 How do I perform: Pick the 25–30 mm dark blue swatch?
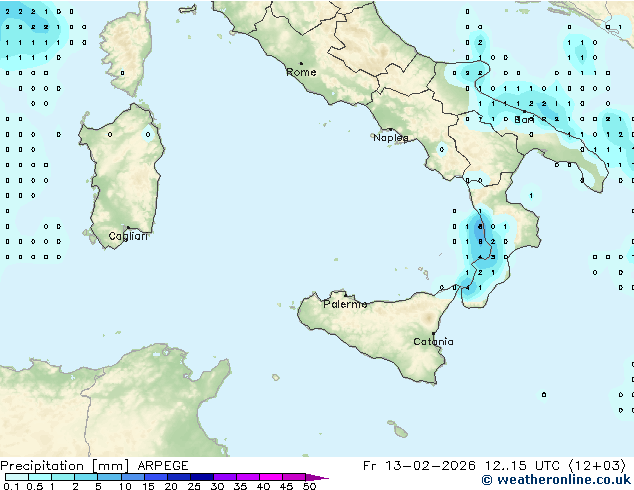(201, 477)
